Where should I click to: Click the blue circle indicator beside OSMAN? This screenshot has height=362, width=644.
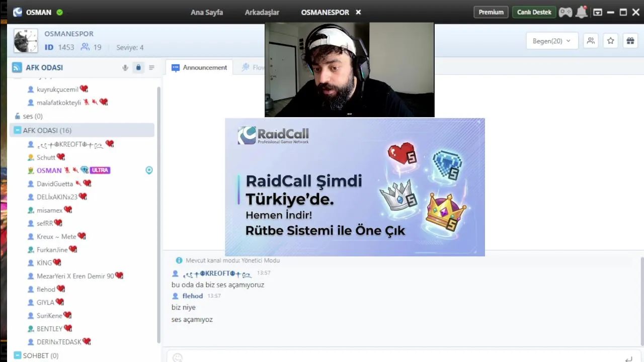149,170
